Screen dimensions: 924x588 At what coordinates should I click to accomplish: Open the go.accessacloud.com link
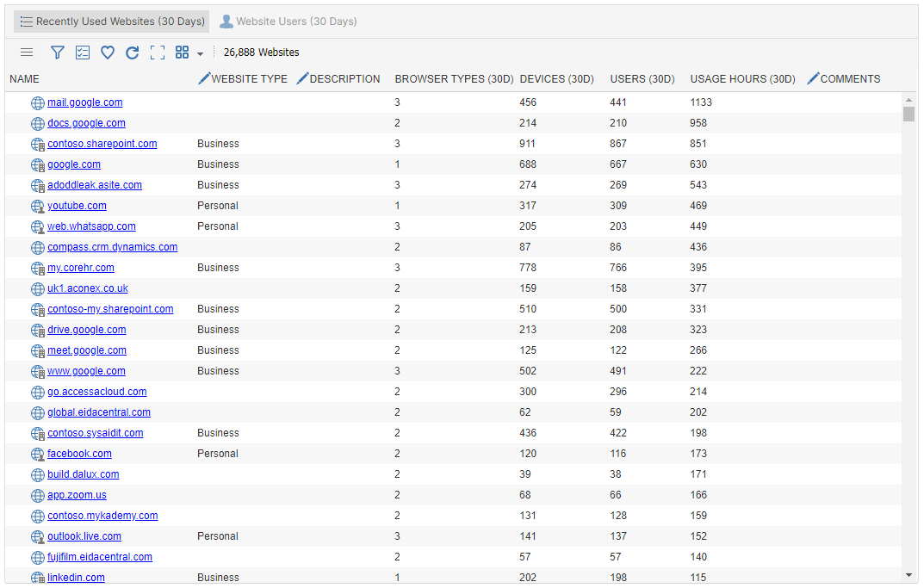(97, 391)
